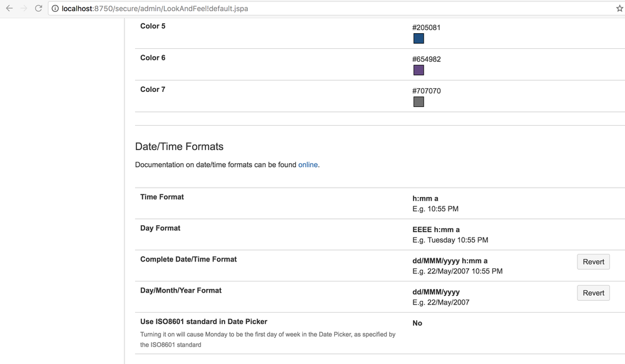Screen dimensions: 625x364
Task: Click the Color 5 blue swatch
Action: tap(419, 38)
